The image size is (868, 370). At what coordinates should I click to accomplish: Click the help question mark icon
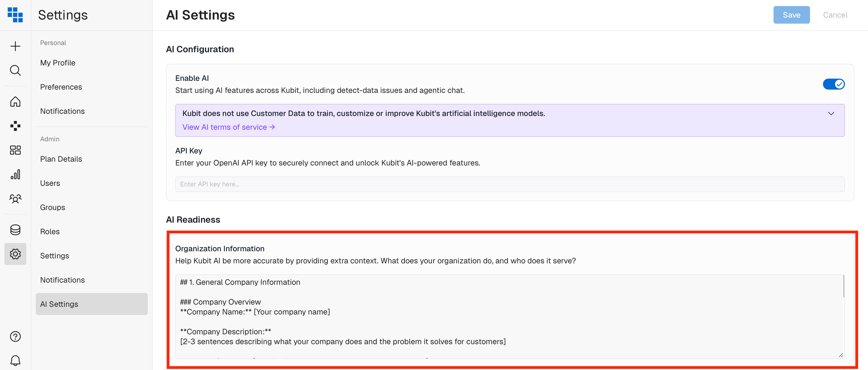click(15, 336)
